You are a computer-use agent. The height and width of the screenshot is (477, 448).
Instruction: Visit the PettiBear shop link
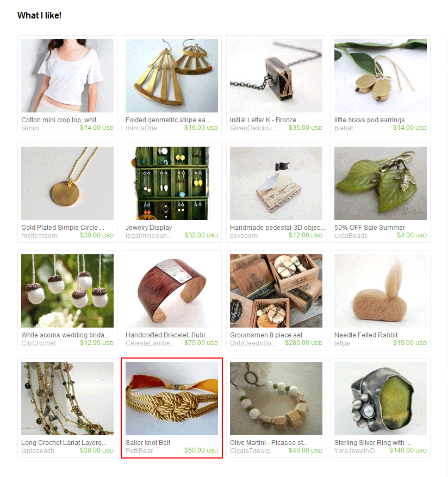139,451
